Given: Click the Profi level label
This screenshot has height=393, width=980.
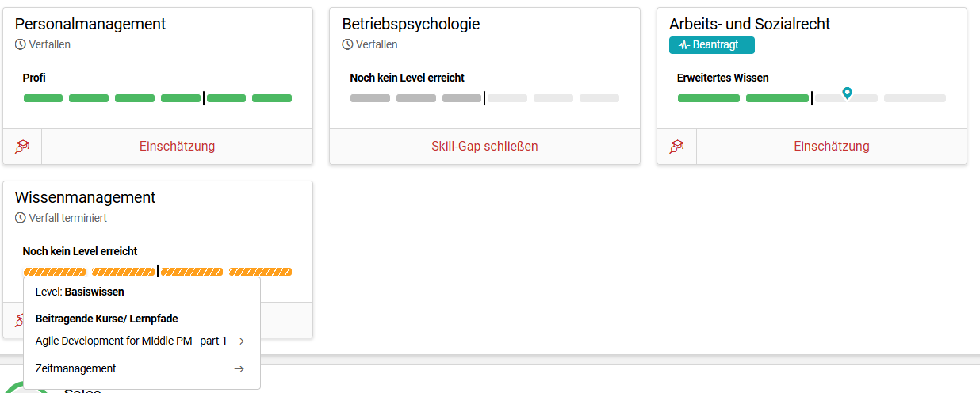Looking at the screenshot, I should (34, 78).
